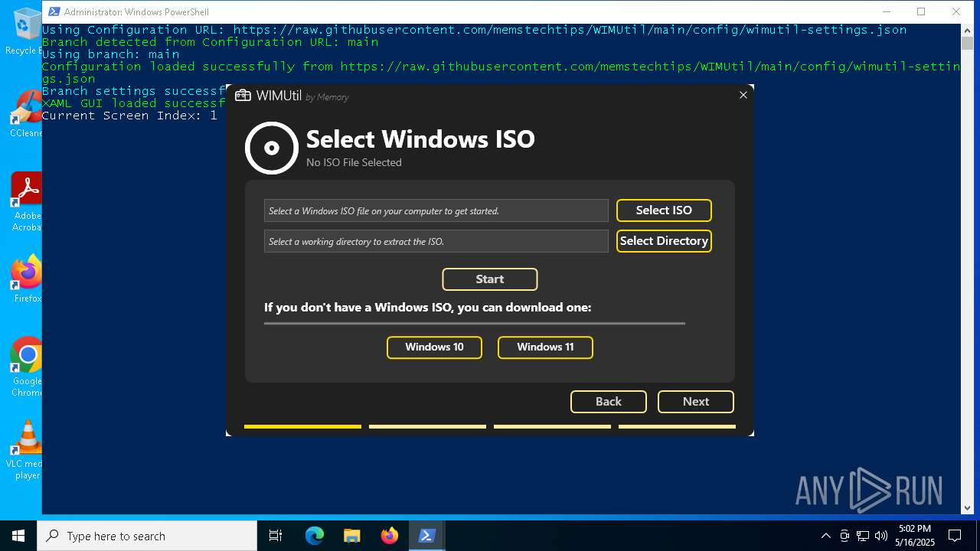
Task: Open the CCleaner desktop shortcut
Action: 27,115
